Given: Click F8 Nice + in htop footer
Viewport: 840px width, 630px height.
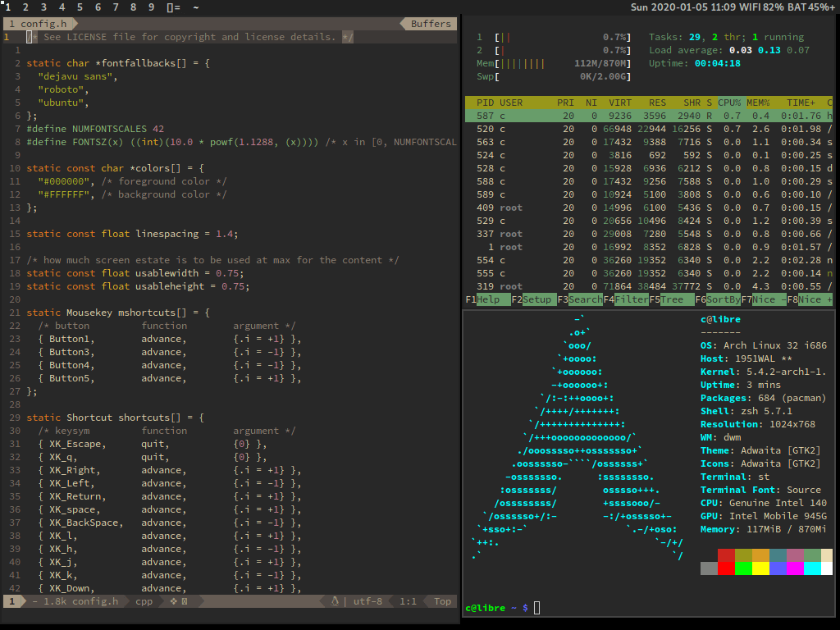Looking at the screenshot, I should pos(810,299).
